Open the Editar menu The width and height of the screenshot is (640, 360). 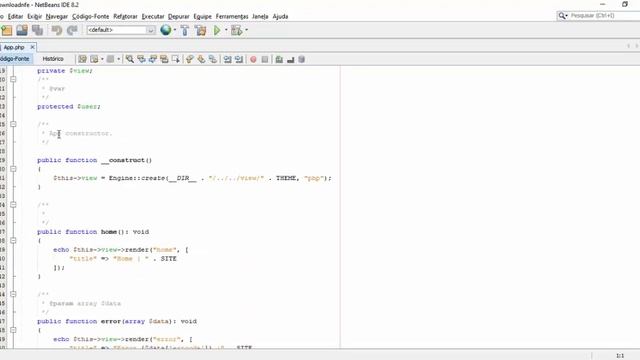[16, 16]
